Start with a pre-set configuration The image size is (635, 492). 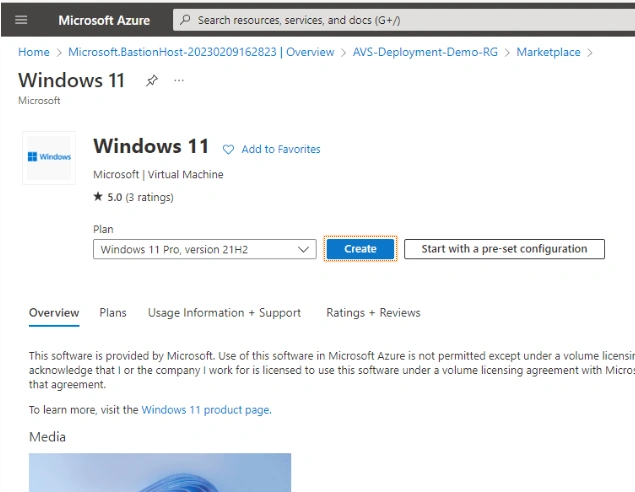point(504,249)
